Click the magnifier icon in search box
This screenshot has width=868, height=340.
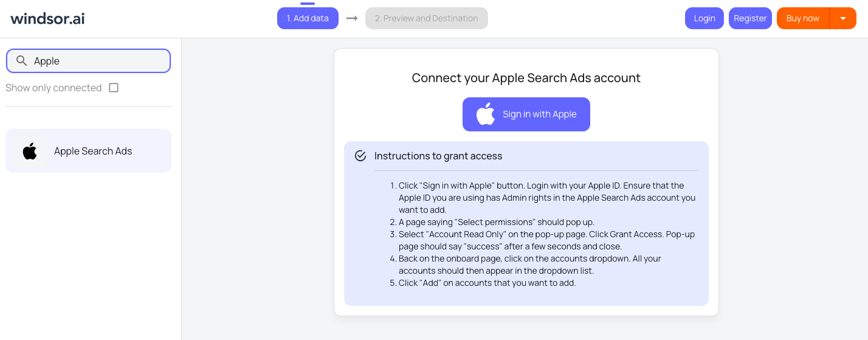click(x=22, y=61)
